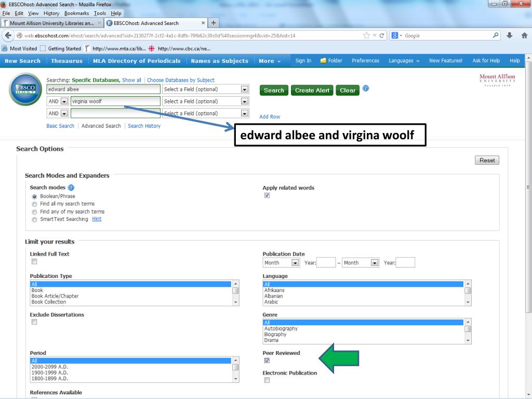Open a new tab with plus button
The image size is (532, 399).
[214, 23]
